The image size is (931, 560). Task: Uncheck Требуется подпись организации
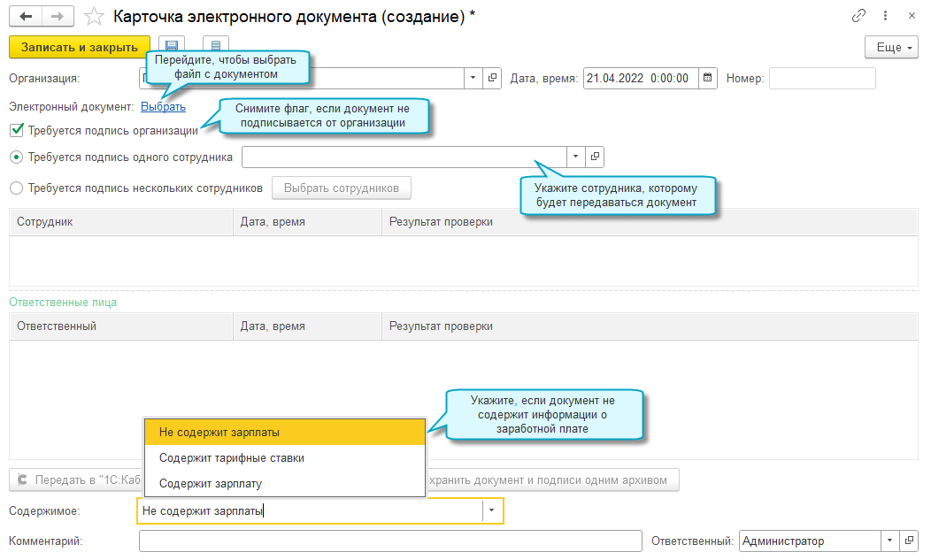[x=16, y=131]
